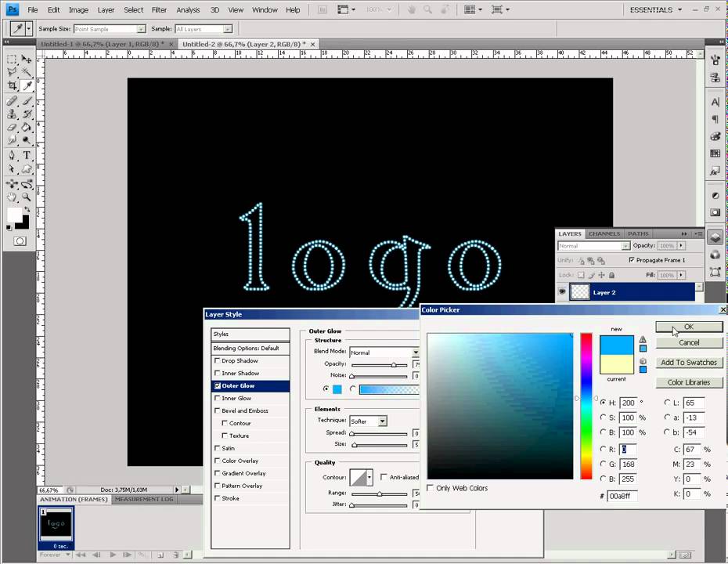The height and width of the screenshot is (564, 728).
Task: Select the Hand tool
Action: coord(12,197)
